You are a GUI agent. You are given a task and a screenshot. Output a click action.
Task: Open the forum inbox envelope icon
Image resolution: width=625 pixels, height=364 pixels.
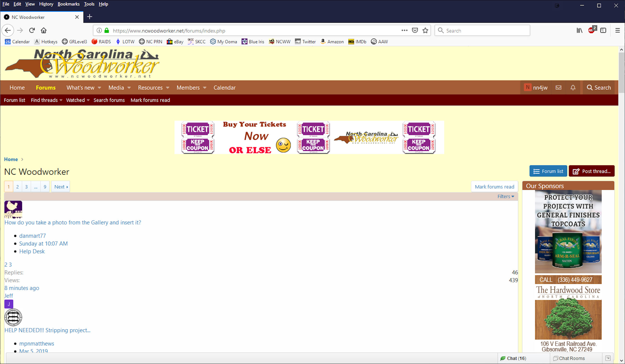558,87
